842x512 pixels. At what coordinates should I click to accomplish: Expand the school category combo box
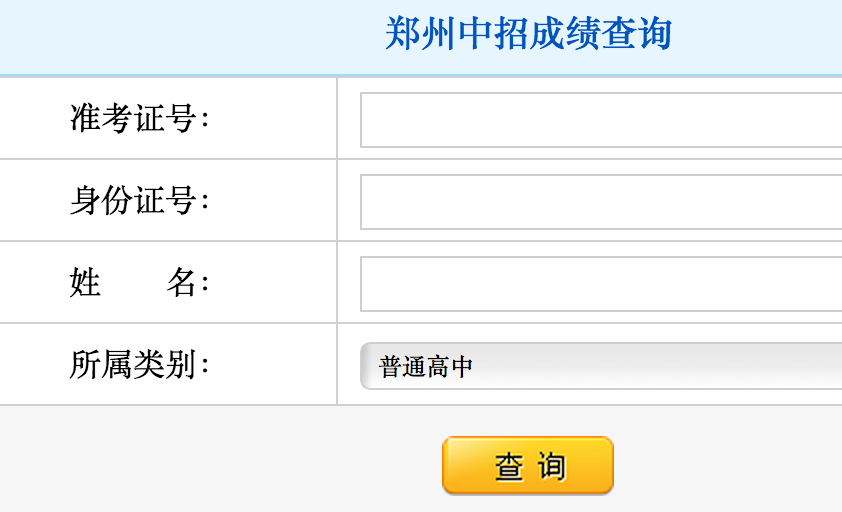[x=600, y=366]
